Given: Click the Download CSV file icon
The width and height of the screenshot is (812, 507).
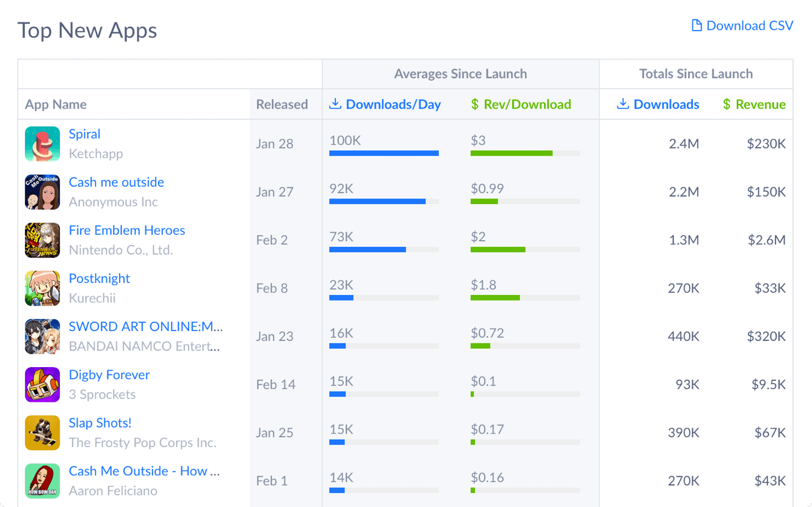Looking at the screenshot, I should pyautogui.click(x=696, y=26).
